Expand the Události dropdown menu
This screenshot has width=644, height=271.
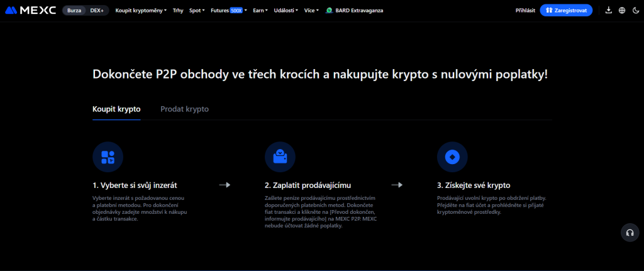pos(286,10)
